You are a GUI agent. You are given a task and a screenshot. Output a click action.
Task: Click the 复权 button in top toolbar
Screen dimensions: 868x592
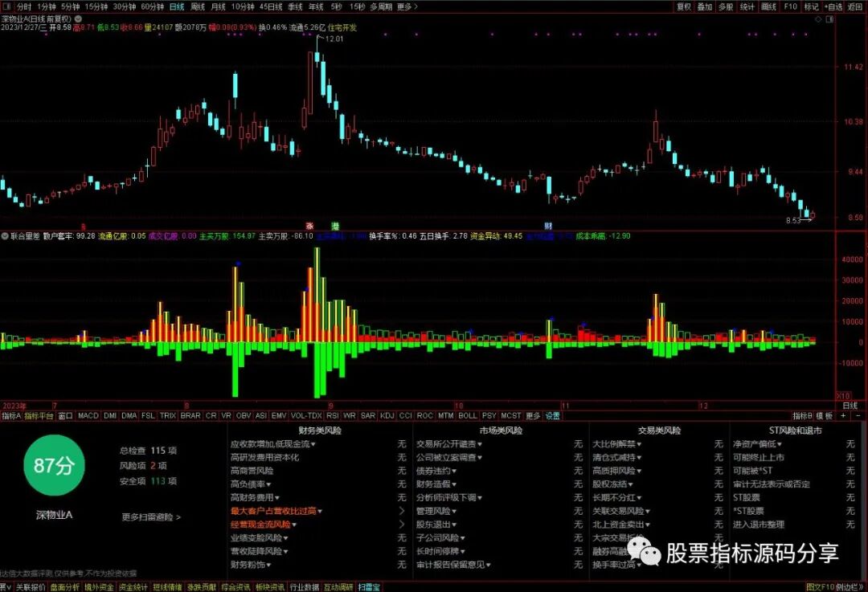[684, 6]
